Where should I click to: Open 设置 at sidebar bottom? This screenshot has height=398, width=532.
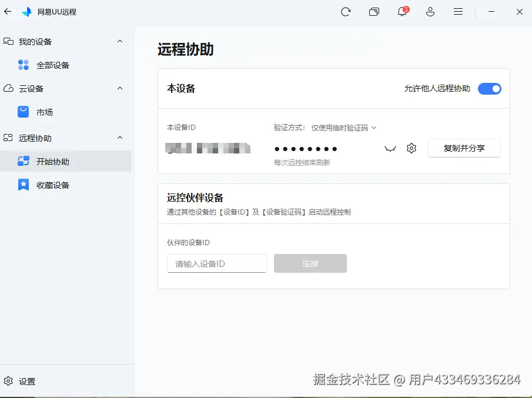coord(19,382)
